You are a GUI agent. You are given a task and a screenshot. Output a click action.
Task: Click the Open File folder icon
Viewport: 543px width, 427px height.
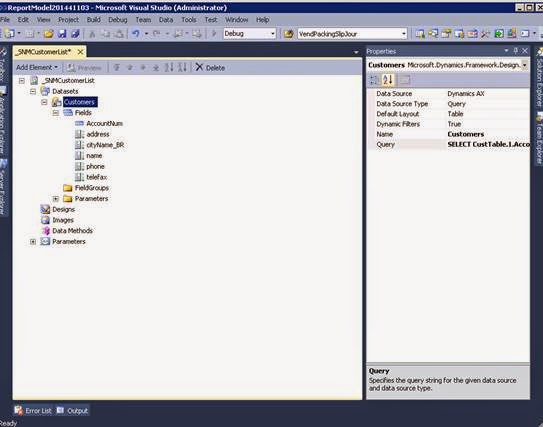(48, 34)
